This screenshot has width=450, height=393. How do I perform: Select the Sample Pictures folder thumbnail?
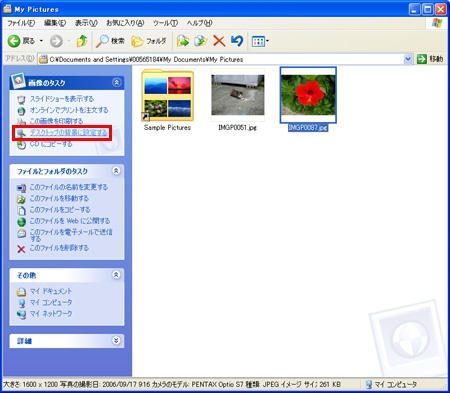click(168, 95)
